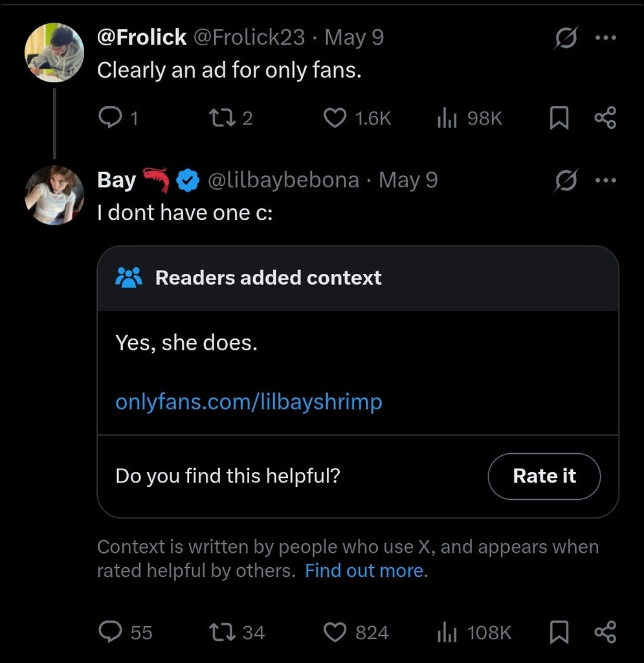
Task: Open the @lilbaybebona profile handle
Action: click(x=283, y=180)
